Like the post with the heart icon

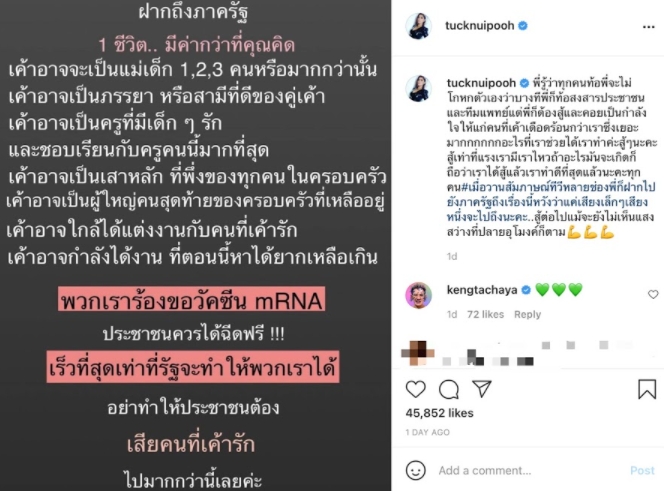pyautogui.click(x=415, y=389)
